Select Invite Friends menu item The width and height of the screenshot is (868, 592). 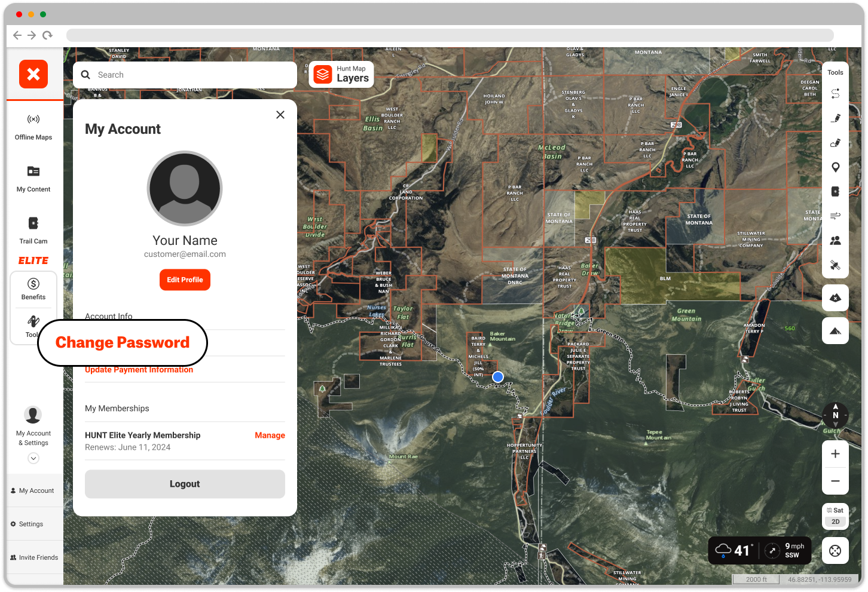pos(35,557)
